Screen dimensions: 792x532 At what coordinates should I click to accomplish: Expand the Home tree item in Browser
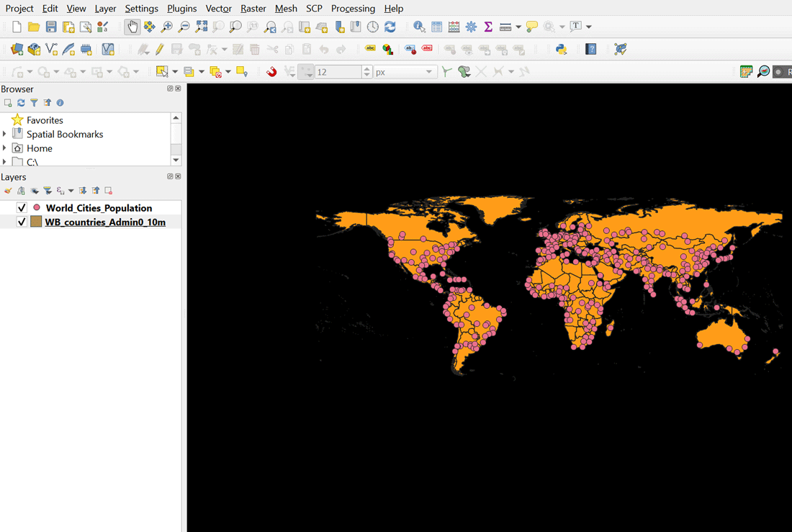4,148
